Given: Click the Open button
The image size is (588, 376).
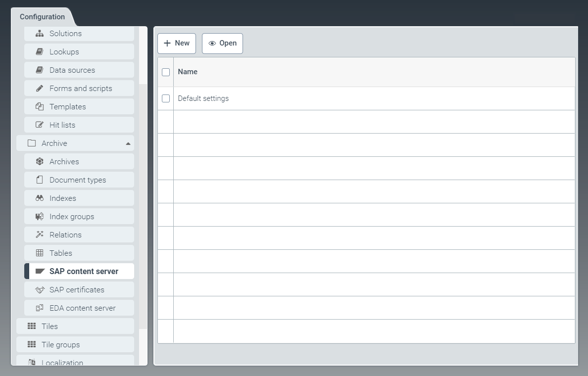Looking at the screenshot, I should pos(222,44).
